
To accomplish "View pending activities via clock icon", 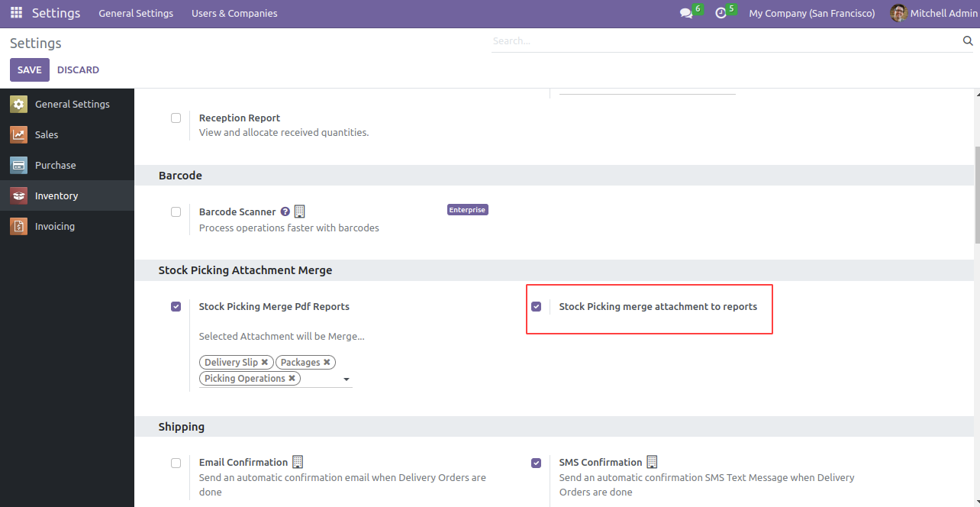I will click(720, 13).
